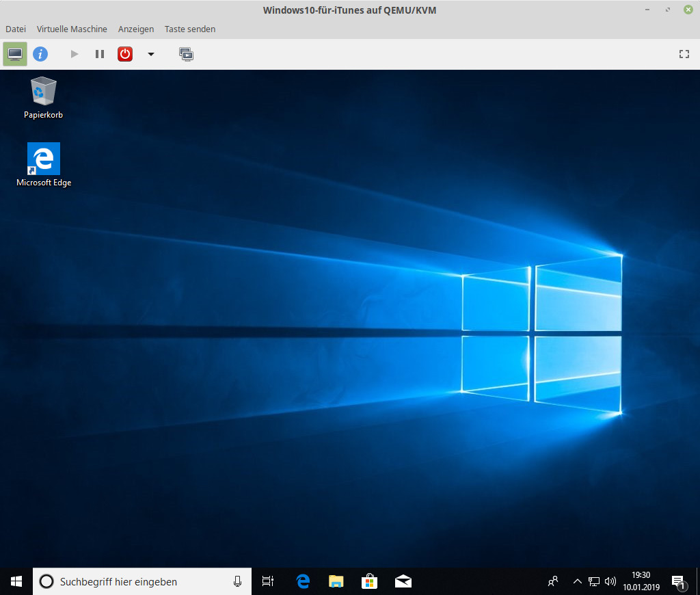Open the Virtuelle Maschine menu
This screenshot has width=700, height=595.
(x=72, y=29)
